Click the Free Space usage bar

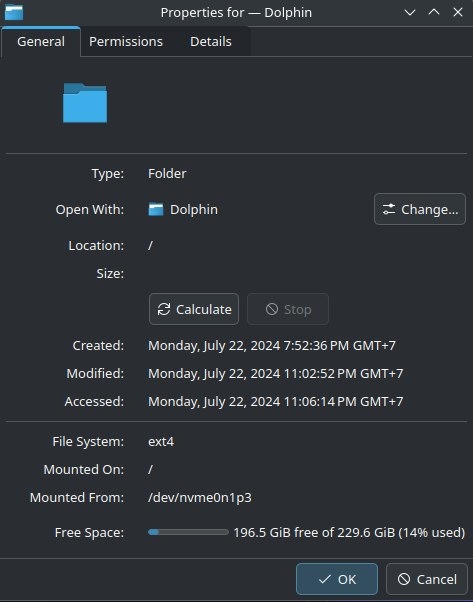click(x=188, y=532)
